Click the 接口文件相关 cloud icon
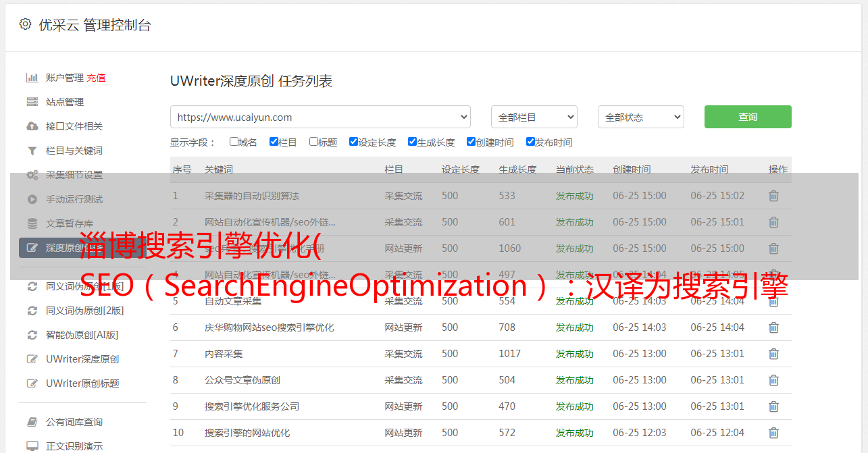The width and height of the screenshot is (868, 453). (32, 126)
